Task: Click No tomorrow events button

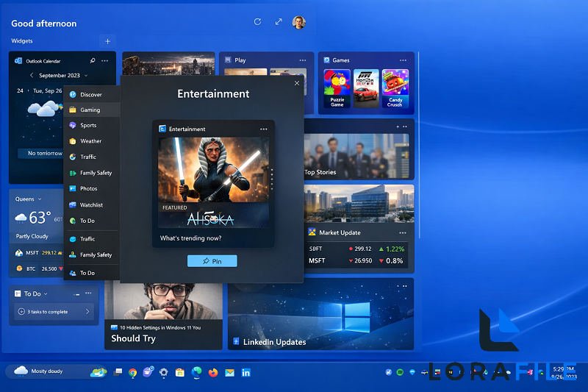Action: click(x=40, y=153)
